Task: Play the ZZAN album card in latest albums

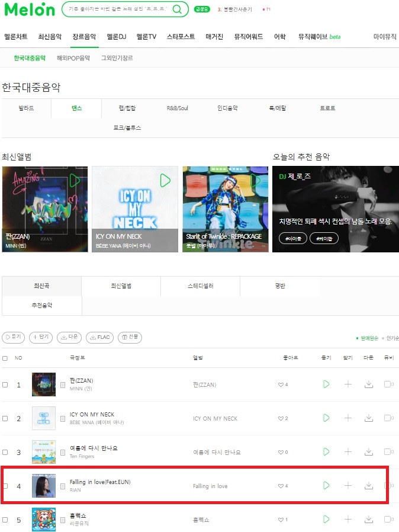Action: (75, 181)
